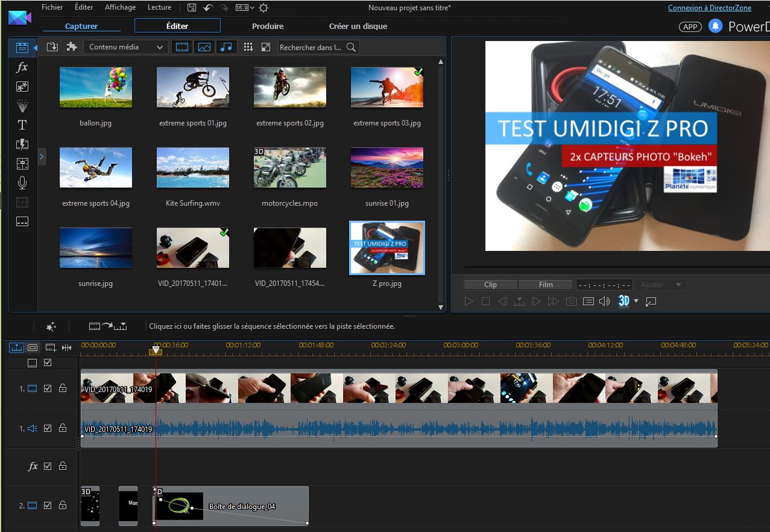Click the plug-ins puzzle icon
Viewport: 770px width, 532px height.
[x=72, y=47]
